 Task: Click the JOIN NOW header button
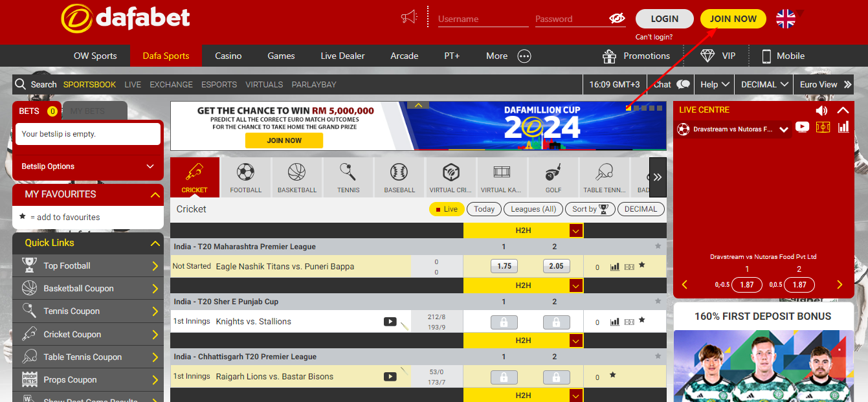pyautogui.click(x=733, y=19)
